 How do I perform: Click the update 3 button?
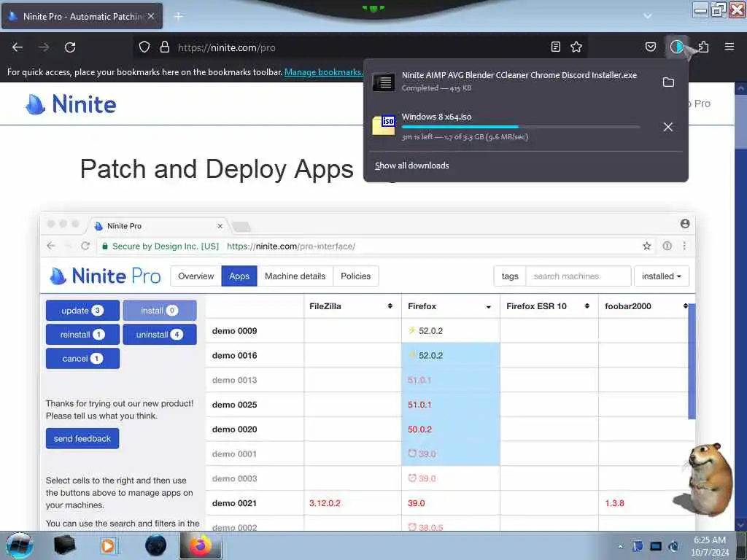(x=82, y=311)
